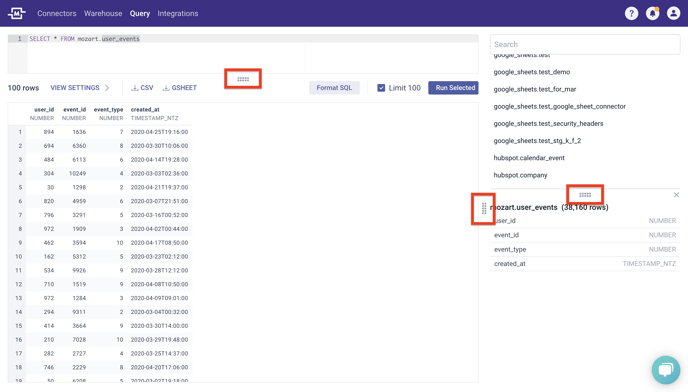Click inside the table Search field

585,44
